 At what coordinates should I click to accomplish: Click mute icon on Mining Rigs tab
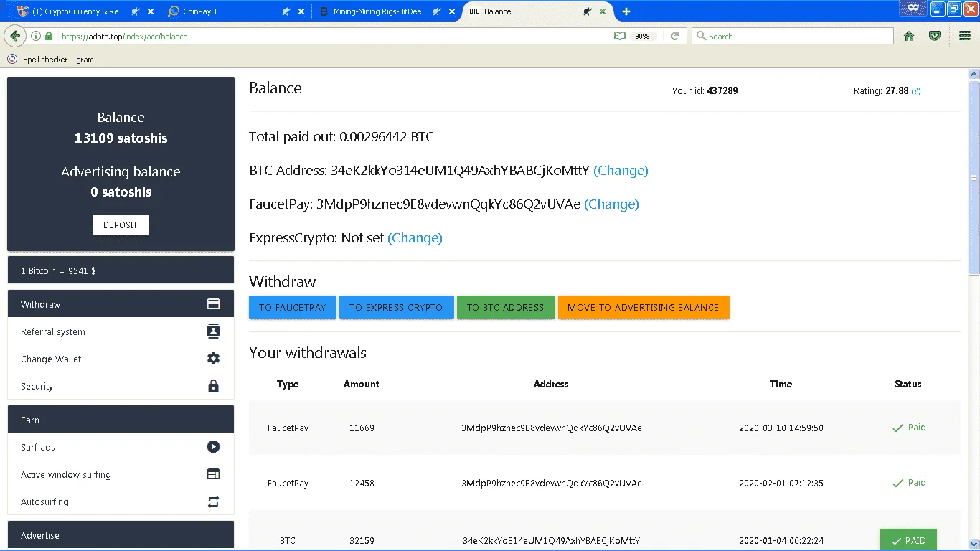coord(436,11)
